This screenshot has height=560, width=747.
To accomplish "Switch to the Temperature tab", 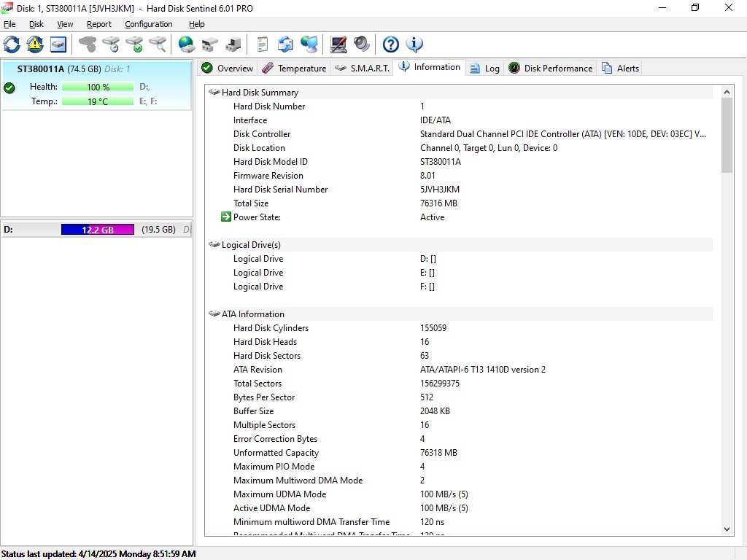I will (x=295, y=68).
